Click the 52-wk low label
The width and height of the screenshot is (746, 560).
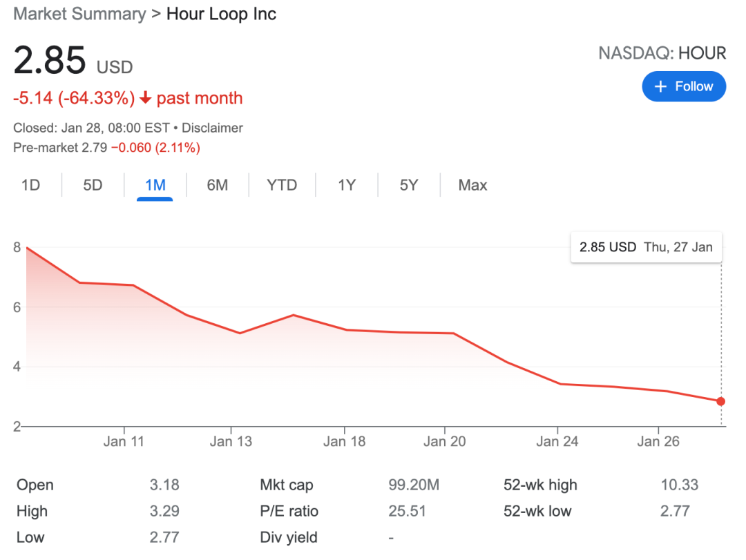[x=537, y=511]
